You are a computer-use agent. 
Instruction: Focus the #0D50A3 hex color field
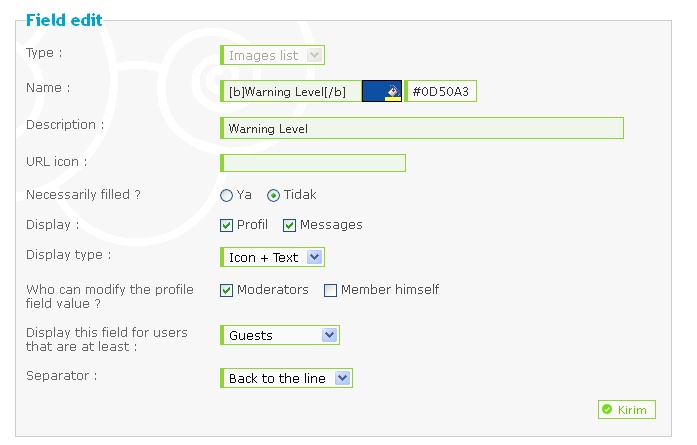pos(441,92)
